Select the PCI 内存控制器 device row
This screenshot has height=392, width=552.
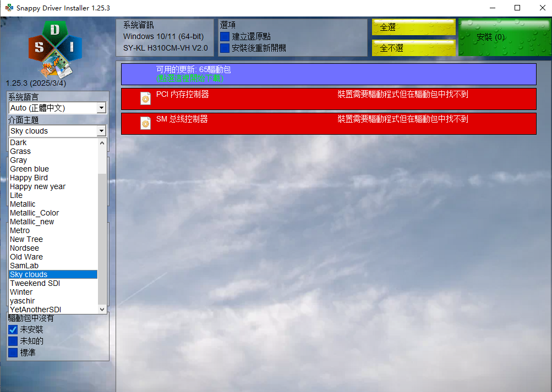click(x=329, y=99)
